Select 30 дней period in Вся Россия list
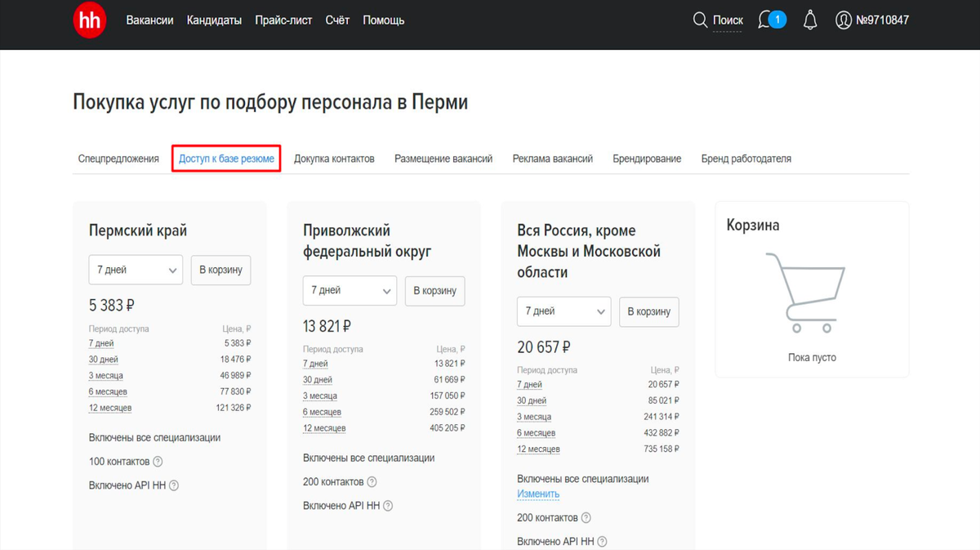 pos(532,401)
